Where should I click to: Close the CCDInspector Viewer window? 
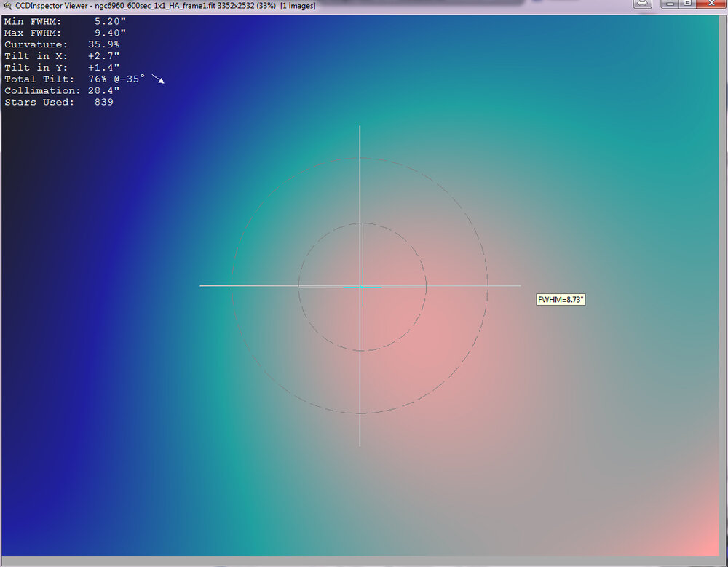click(711, 4)
